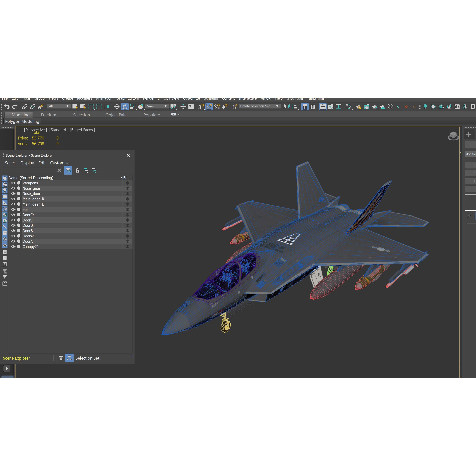The width and height of the screenshot is (476, 476).
Task: Hide the Fuz object in Scene Explorer
Action: point(13,209)
